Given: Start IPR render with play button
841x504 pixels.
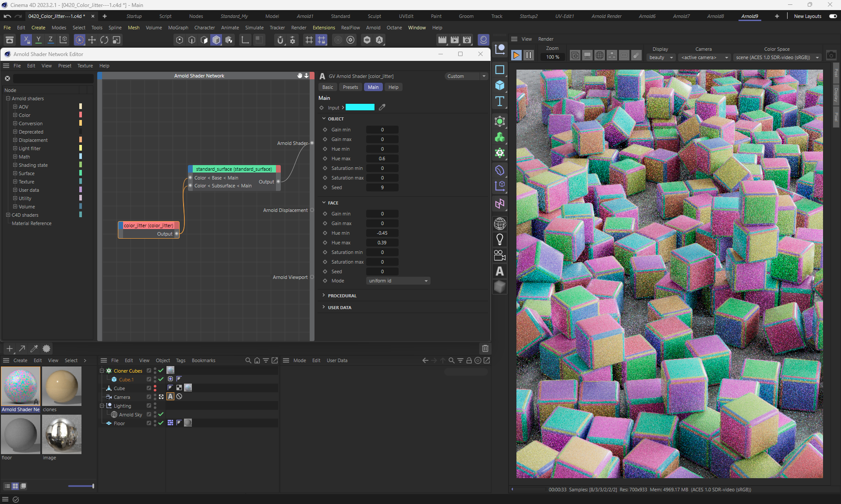Looking at the screenshot, I should click(516, 55).
